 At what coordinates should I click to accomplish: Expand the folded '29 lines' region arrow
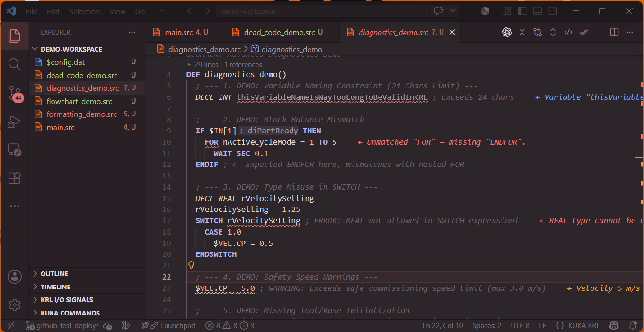tap(189, 65)
